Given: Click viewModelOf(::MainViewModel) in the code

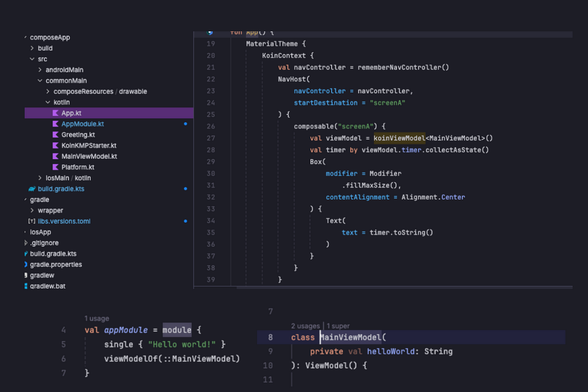Looking at the screenshot, I should (x=172, y=359).
